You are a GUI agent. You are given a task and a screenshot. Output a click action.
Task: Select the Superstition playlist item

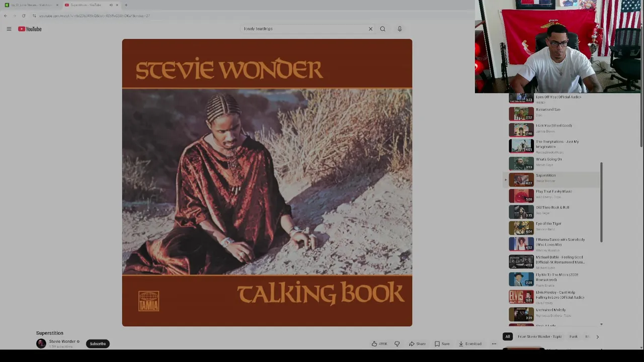click(x=552, y=179)
